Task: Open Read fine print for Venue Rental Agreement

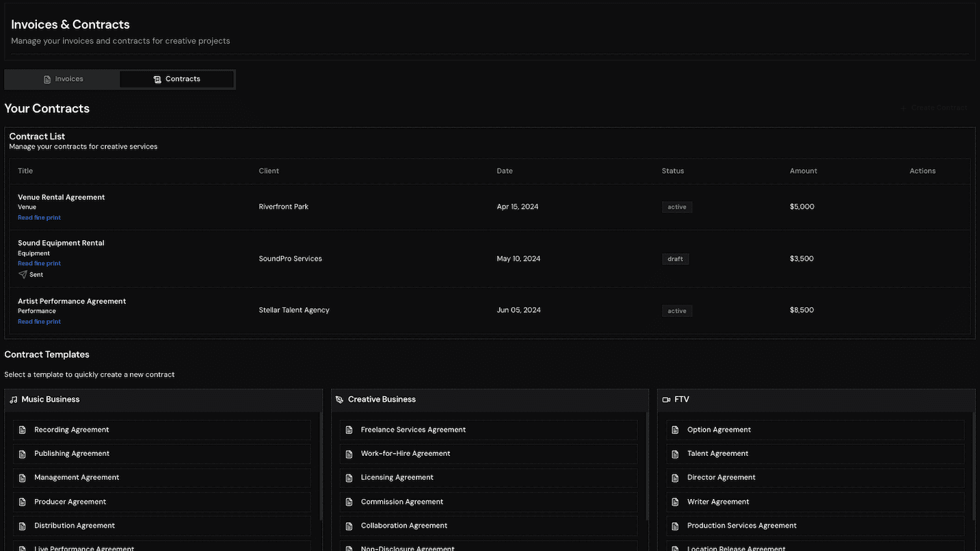Action: click(x=39, y=218)
